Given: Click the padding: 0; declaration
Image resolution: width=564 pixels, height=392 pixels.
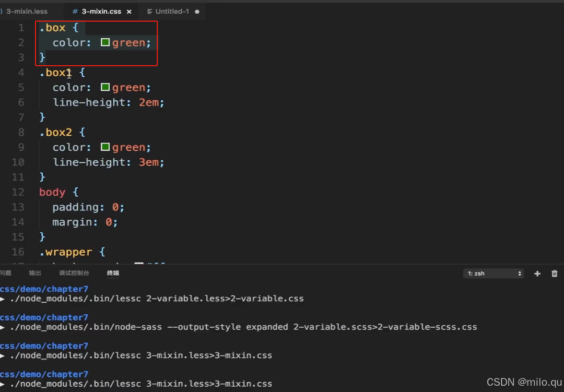Looking at the screenshot, I should tap(88, 207).
